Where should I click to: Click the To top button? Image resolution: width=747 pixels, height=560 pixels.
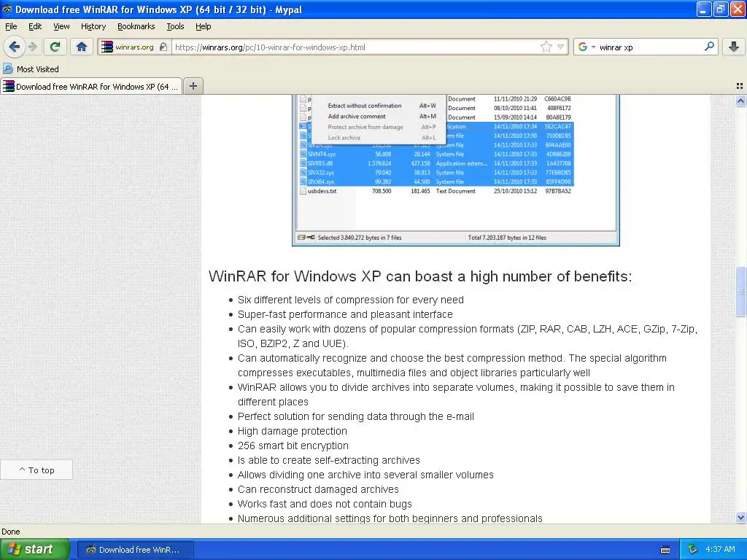pyautogui.click(x=36, y=470)
